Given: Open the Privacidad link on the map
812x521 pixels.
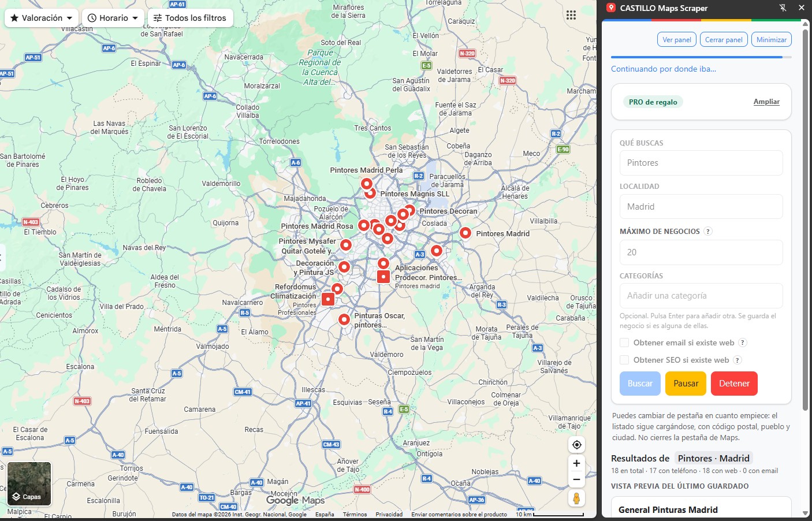Looking at the screenshot, I should tap(389, 514).
